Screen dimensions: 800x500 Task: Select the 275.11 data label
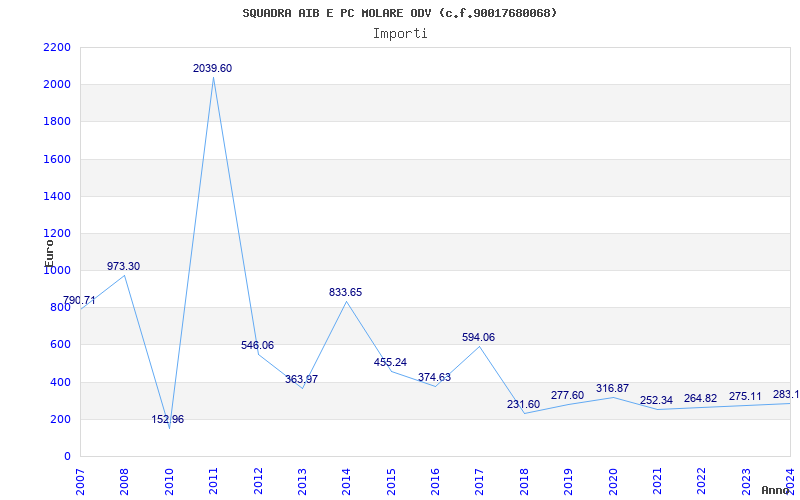click(x=745, y=396)
